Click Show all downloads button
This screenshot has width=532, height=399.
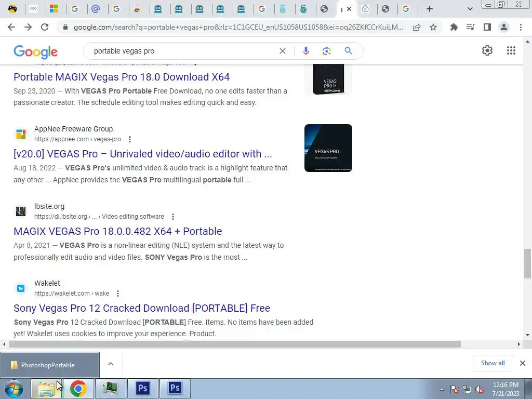pyautogui.click(x=493, y=363)
